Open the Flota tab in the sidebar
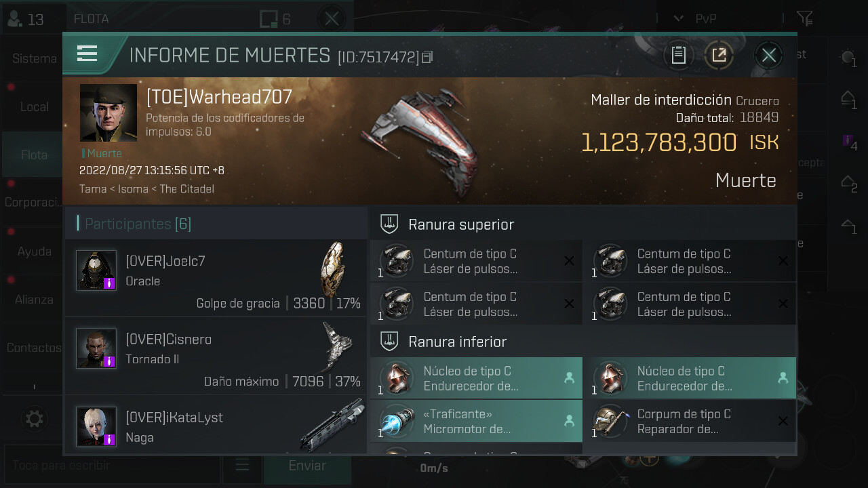Image resolution: width=868 pixels, height=488 pixels. pos(34,155)
